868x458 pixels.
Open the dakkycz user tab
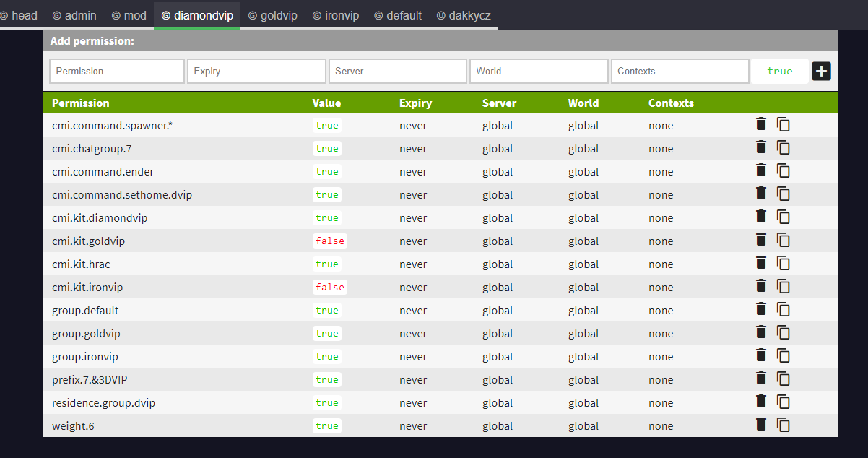pos(464,15)
